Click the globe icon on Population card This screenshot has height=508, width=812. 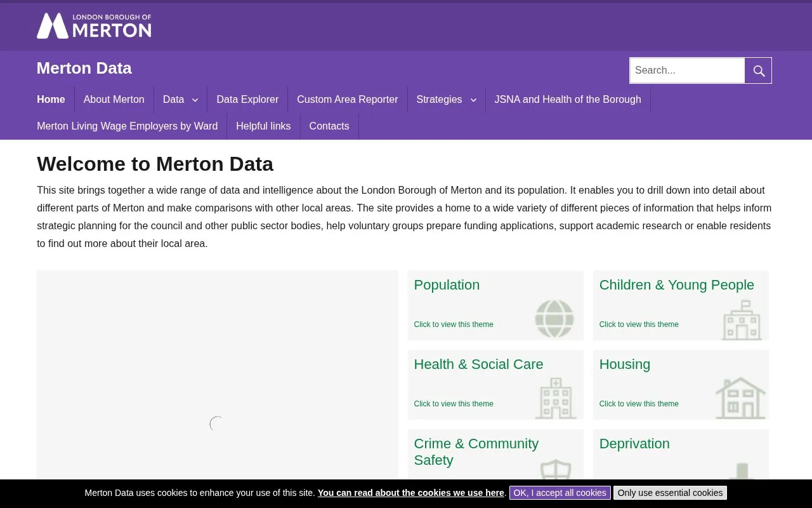[x=554, y=319]
